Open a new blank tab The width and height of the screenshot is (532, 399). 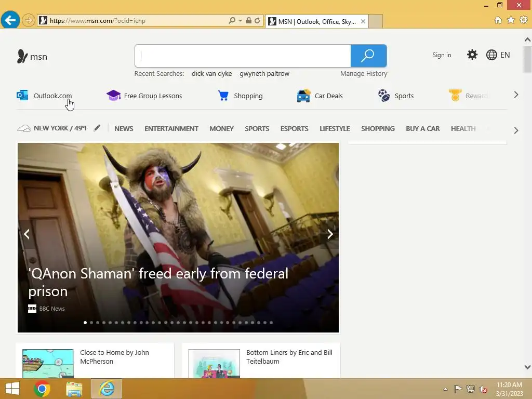tap(376, 21)
